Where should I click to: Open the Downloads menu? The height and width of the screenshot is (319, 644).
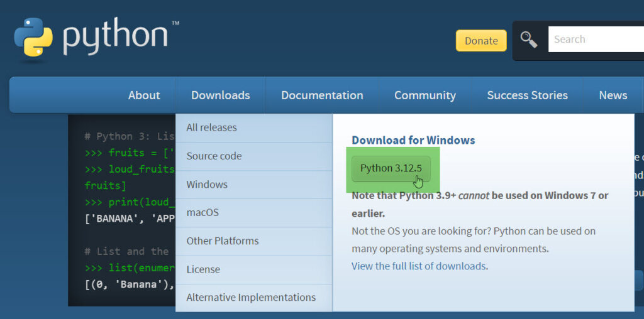[221, 95]
